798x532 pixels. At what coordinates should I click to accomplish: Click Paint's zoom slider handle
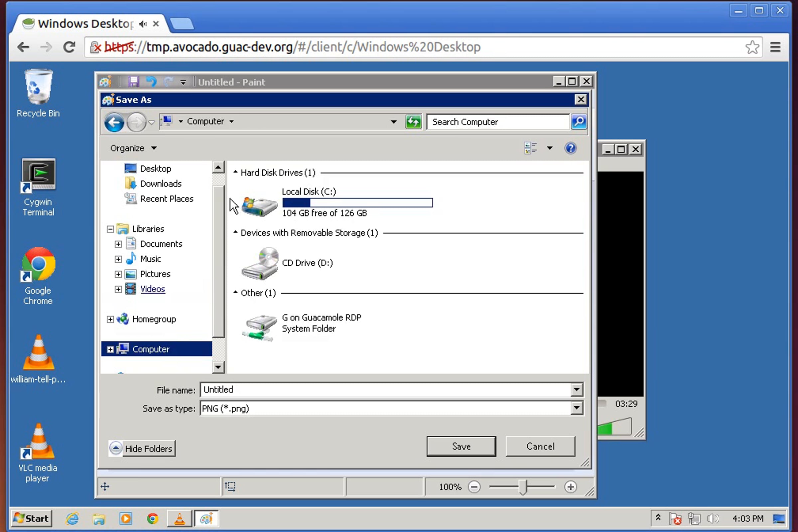(x=523, y=487)
